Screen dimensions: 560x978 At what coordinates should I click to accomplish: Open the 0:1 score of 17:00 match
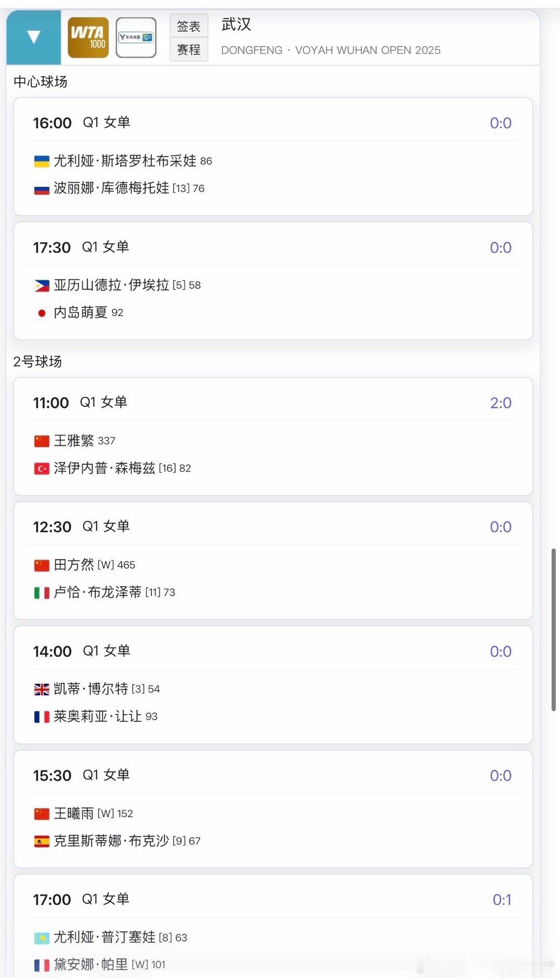(x=501, y=900)
